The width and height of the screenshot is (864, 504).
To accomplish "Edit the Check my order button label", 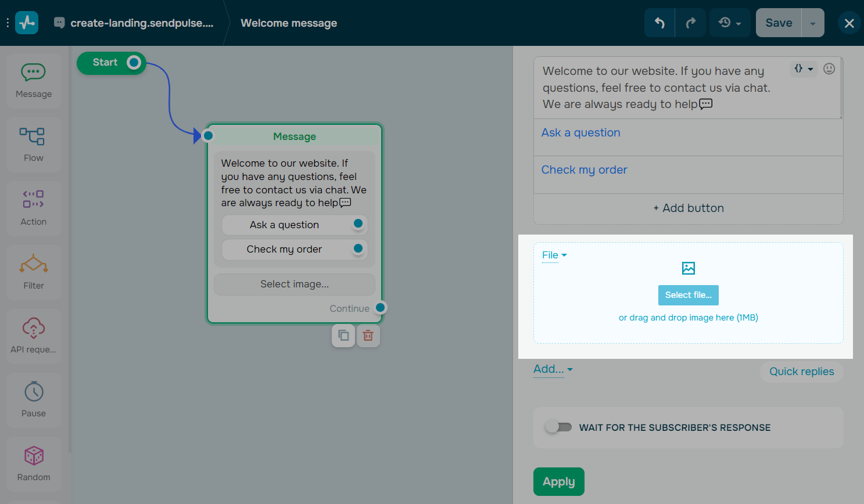I will click(x=584, y=170).
